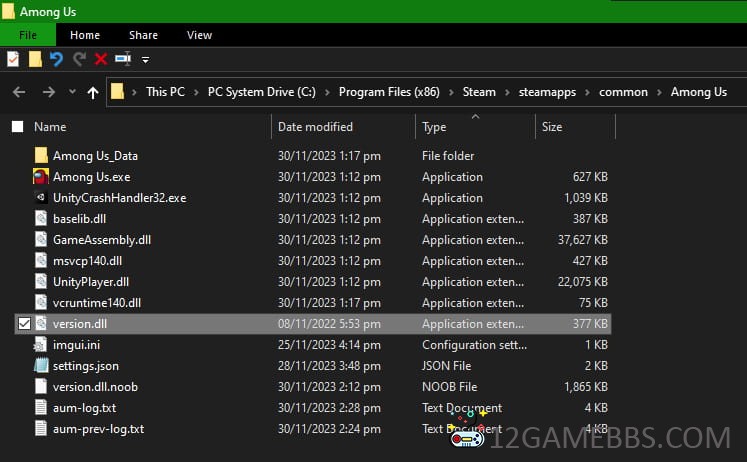Click the Redo arrow icon
This screenshot has height=462, width=747.
pos(79,59)
